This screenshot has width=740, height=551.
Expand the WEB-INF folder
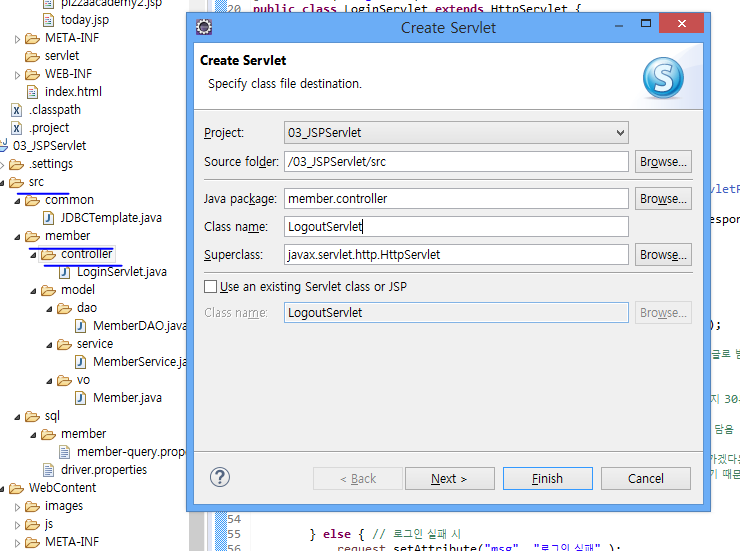point(18,74)
